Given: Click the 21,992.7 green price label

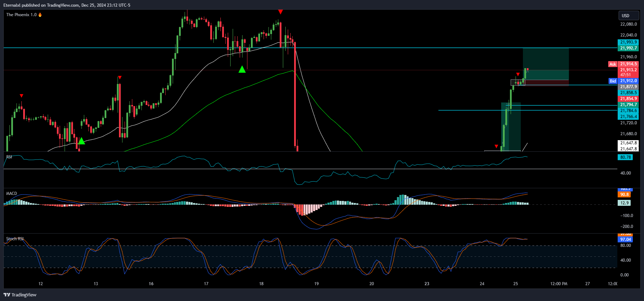Looking at the screenshot, I should 628,48.
